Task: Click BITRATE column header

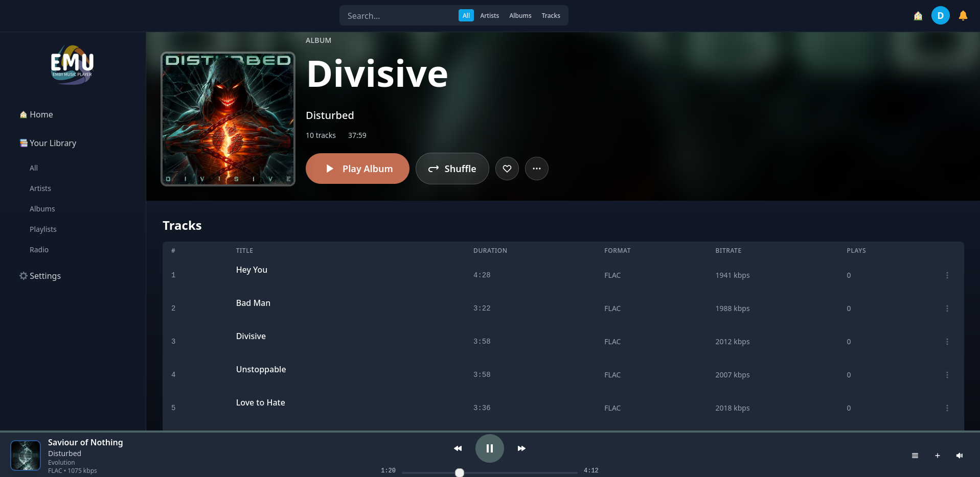Action: [x=728, y=251]
